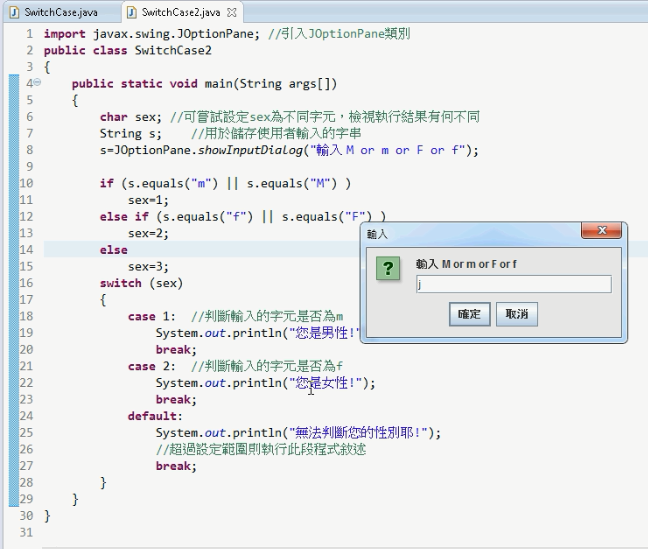This screenshot has width=648, height=549.
Task: Click 'sex=1;' on line 11
Action: (x=148, y=200)
